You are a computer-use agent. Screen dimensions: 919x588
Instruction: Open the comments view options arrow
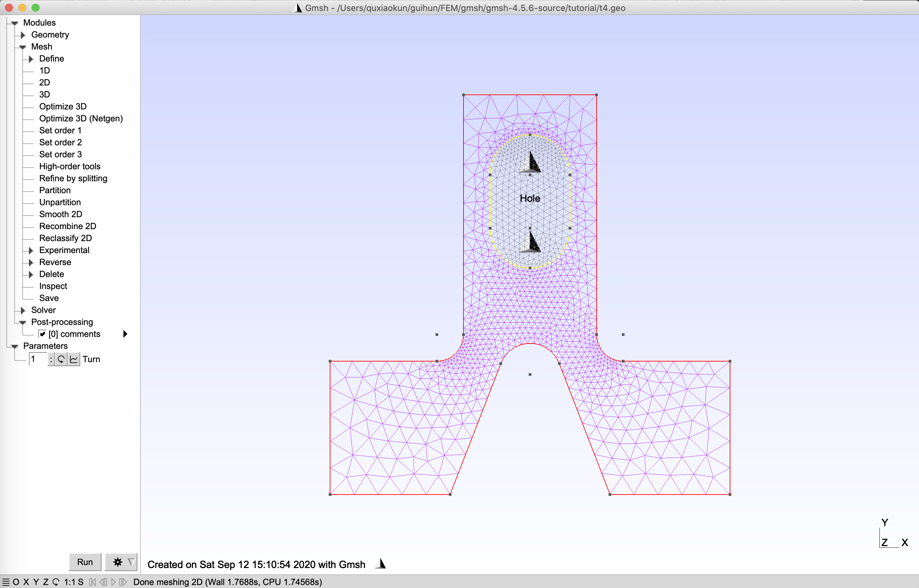(x=125, y=334)
